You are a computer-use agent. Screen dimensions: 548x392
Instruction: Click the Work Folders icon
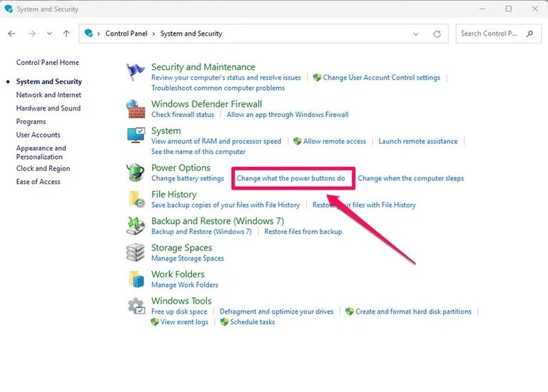(136, 279)
